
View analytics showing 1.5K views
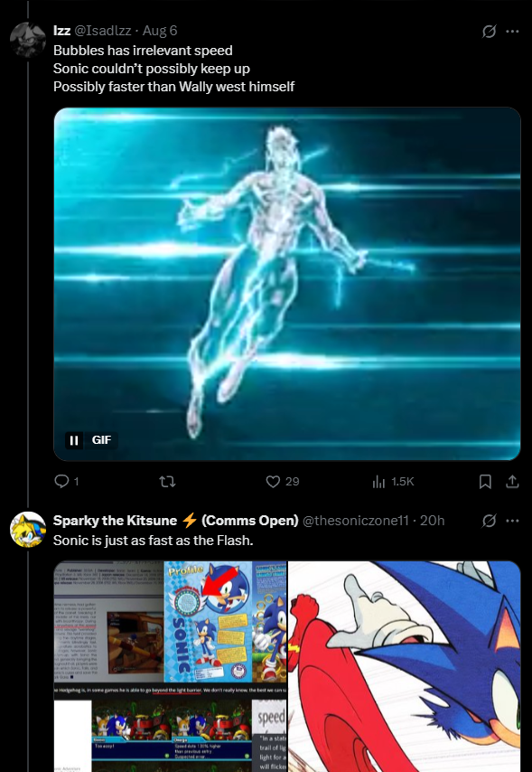393,481
